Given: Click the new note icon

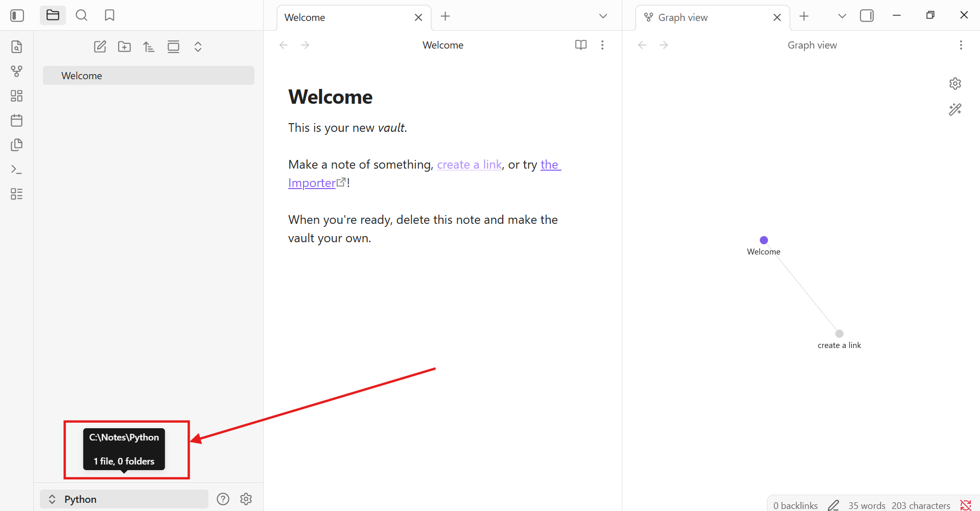Looking at the screenshot, I should pyautogui.click(x=100, y=47).
